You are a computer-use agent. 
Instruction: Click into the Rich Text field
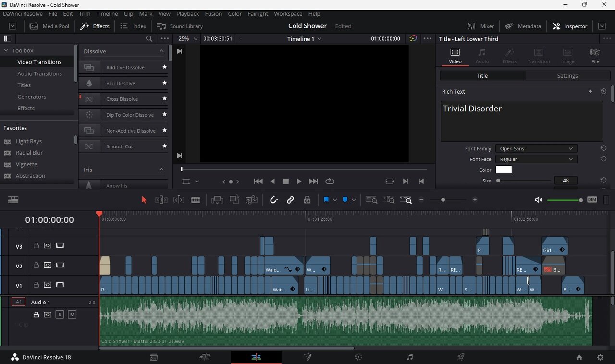(521, 121)
